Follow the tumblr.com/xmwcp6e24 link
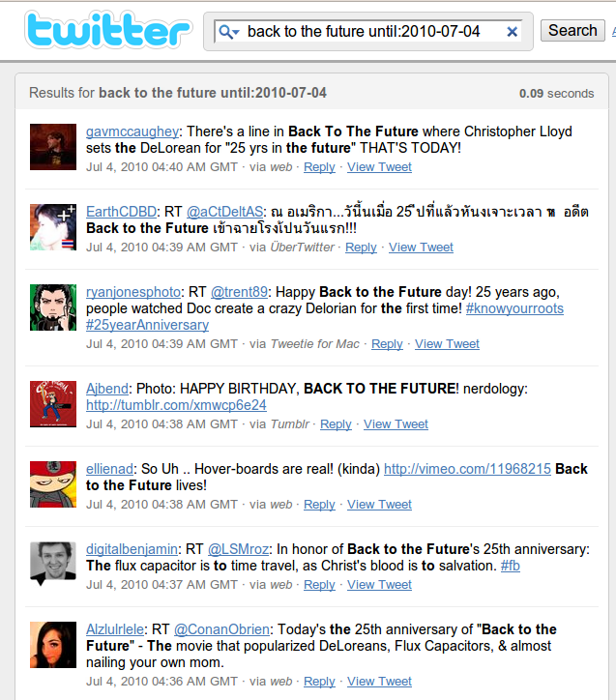Viewport: 616px width, 700px height. pos(176,405)
